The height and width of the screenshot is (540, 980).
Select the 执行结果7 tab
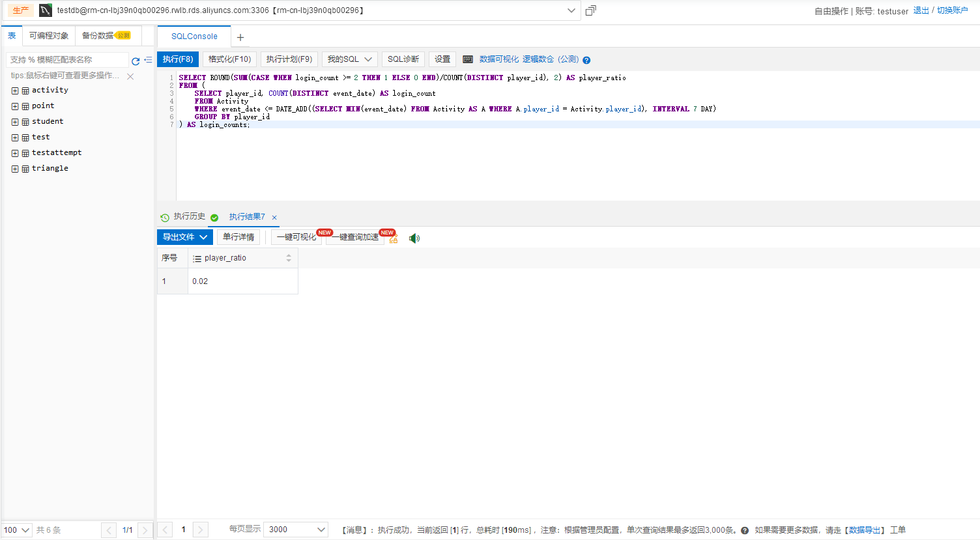click(247, 217)
